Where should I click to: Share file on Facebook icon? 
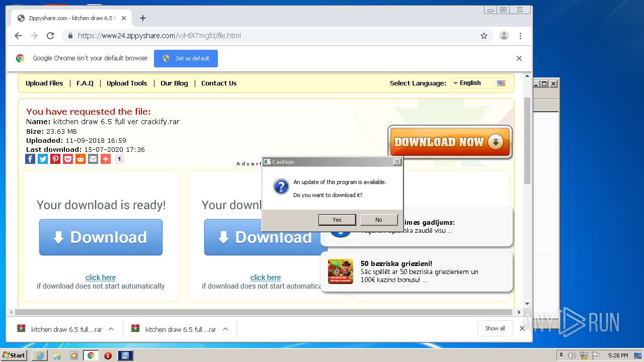30,159
